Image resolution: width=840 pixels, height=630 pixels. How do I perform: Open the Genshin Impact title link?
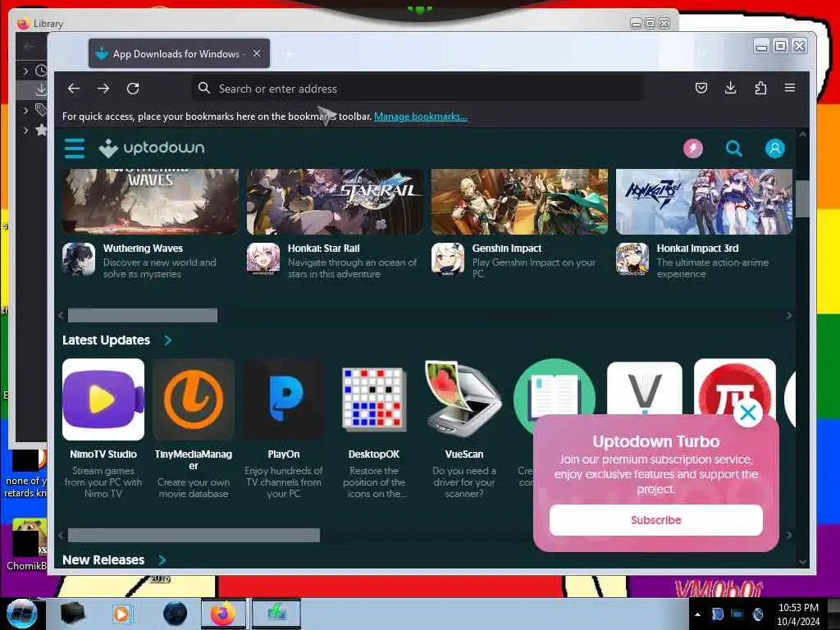[x=507, y=248]
